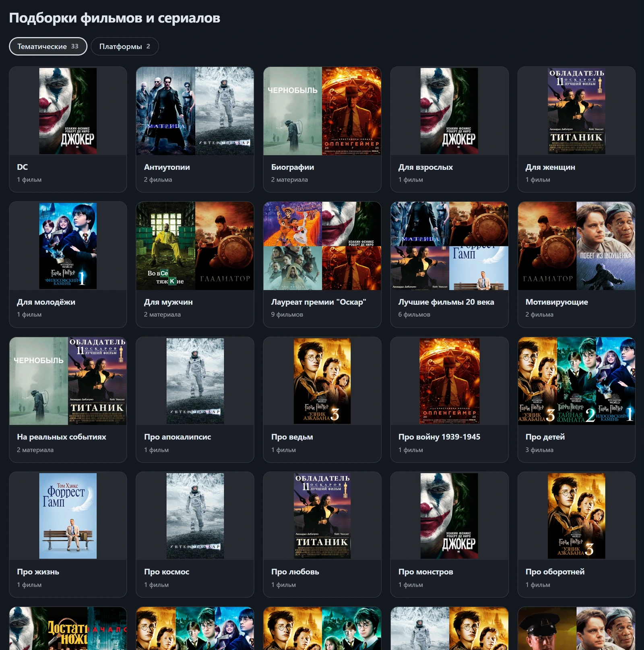Screen dimensions: 644x650
Task: Click the Про детей title
Action: click(x=545, y=437)
